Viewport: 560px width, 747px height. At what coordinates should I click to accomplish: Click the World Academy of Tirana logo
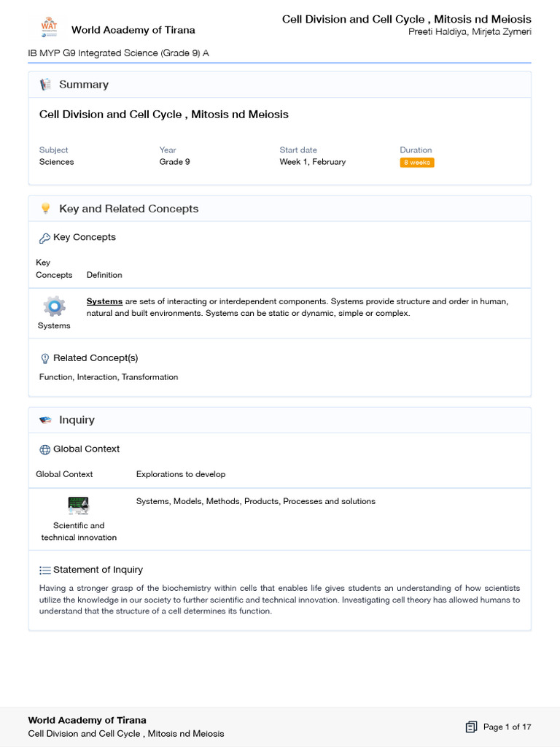coord(49,29)
